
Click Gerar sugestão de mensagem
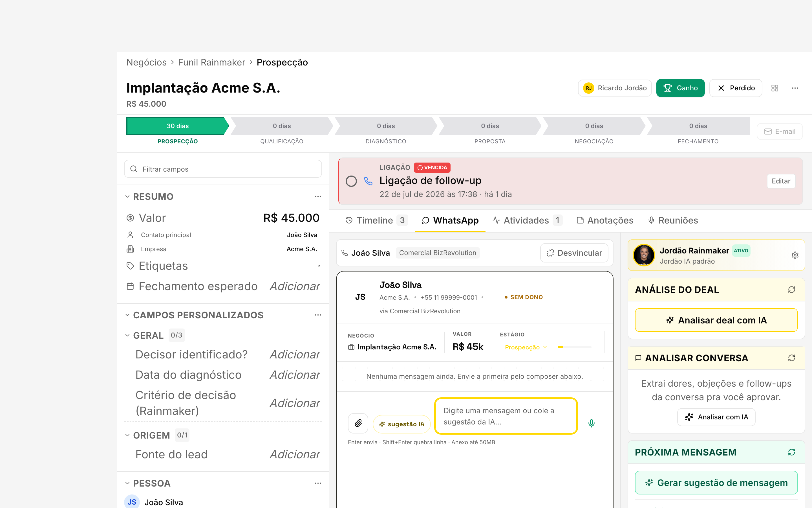click(716, 483)
